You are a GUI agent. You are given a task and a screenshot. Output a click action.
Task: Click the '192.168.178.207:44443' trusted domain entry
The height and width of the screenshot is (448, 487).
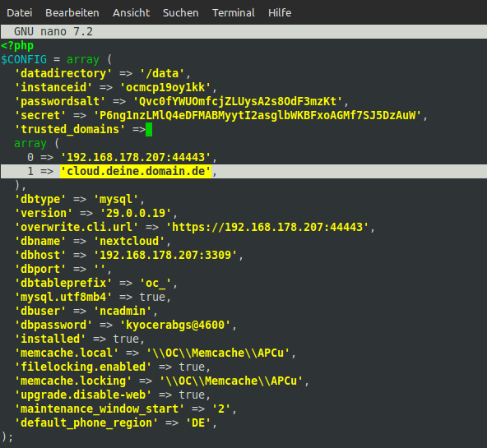pos(136,157)
